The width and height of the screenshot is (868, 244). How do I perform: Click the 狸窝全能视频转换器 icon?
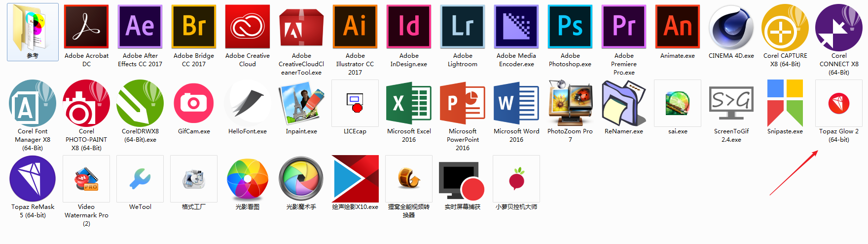pyautogui.click(x=409, y=179)
